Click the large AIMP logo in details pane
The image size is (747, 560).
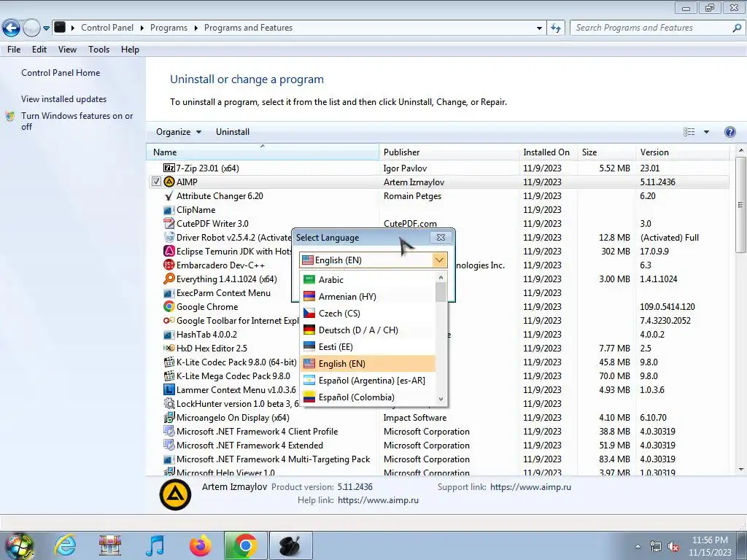[175, 494]
